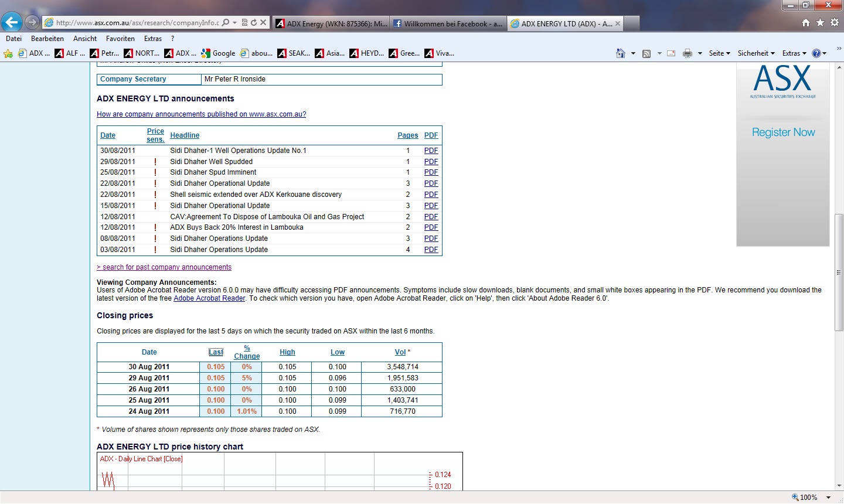The image size is (844, 504).
Task: Open PDF for Sidi Dhaher Well Spudded
Action: pyautogui.click(x=431, y=162)
